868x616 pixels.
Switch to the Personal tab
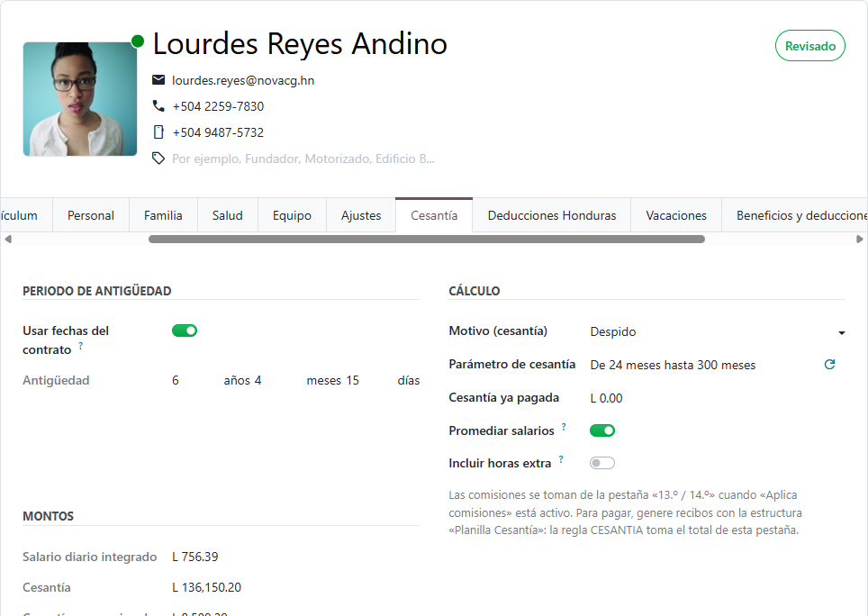91,215
